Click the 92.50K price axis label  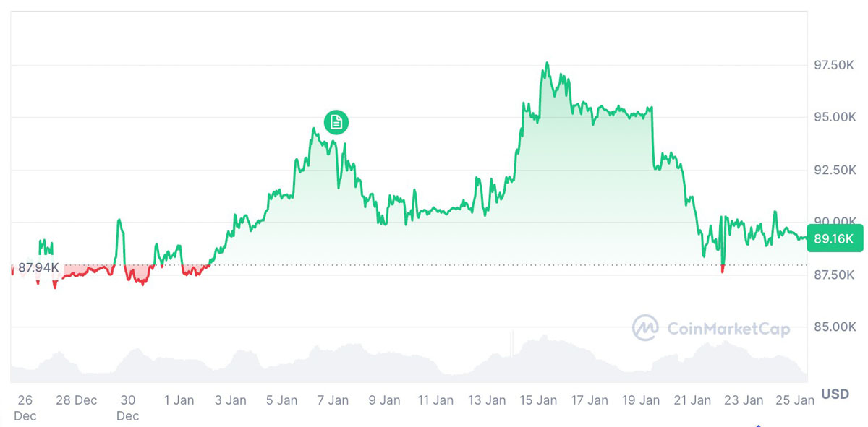835,171
